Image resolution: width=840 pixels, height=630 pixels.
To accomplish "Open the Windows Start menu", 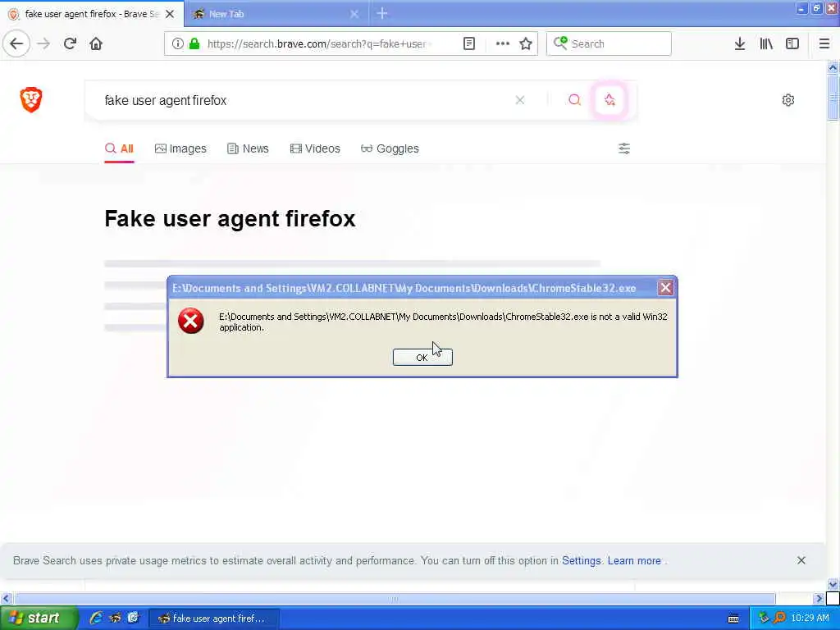I will [x=38, y=618].
